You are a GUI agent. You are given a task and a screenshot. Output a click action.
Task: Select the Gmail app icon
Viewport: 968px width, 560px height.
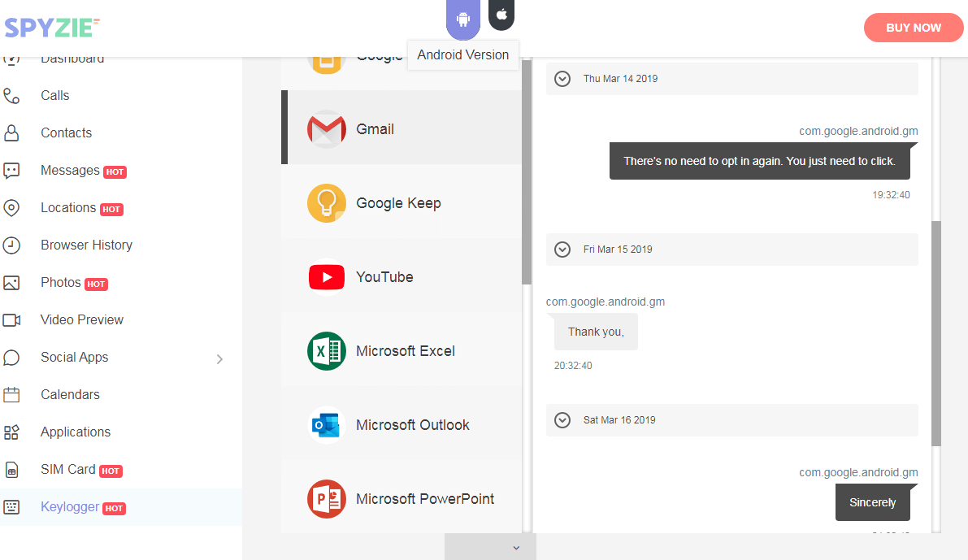327,129
